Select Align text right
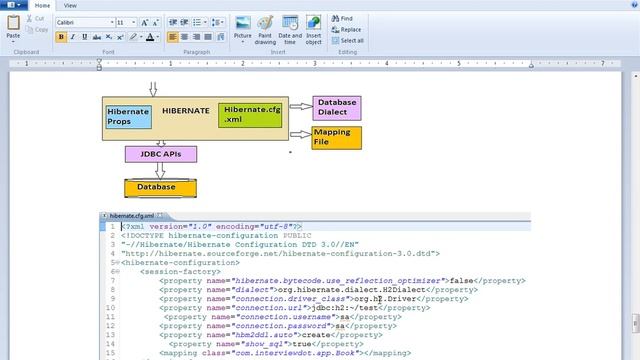Screen dimensions: 640x360 [x=196, y=37]
